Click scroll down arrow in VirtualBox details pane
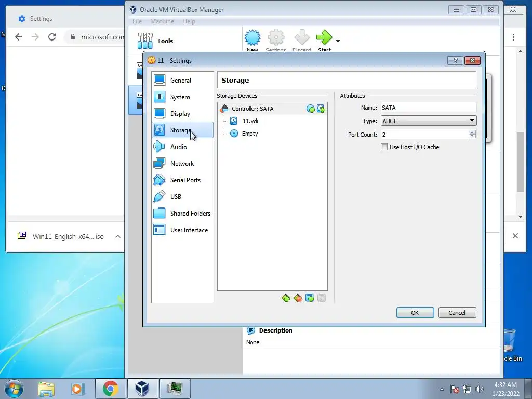This screenshot has width=532, height=399. 520,217
